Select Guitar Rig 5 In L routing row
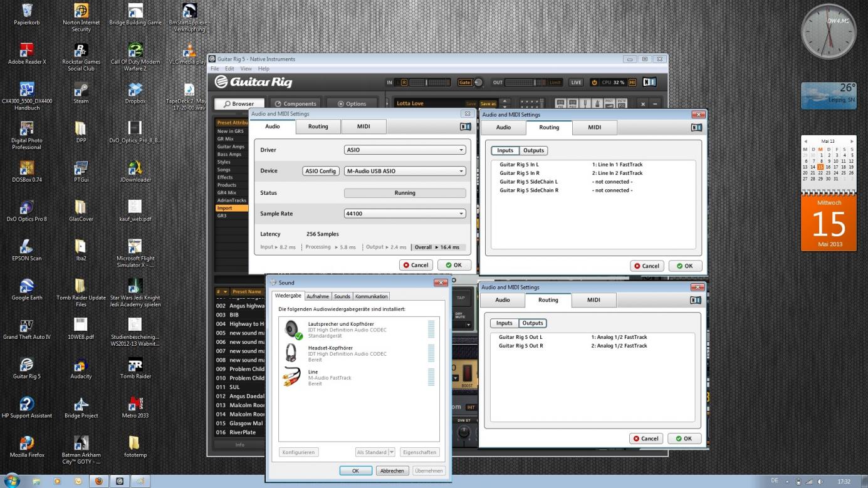The height and width of the screenshot is (488, 868). tap(593, 165)
